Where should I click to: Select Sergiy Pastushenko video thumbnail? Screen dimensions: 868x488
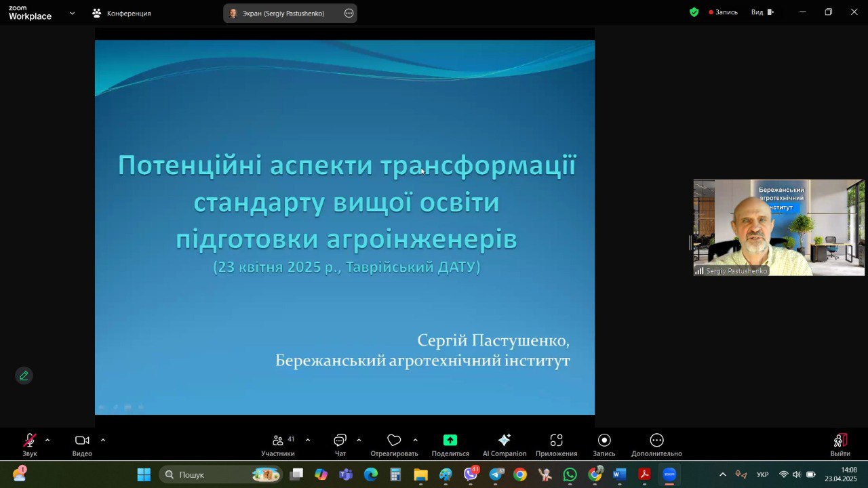778,228
